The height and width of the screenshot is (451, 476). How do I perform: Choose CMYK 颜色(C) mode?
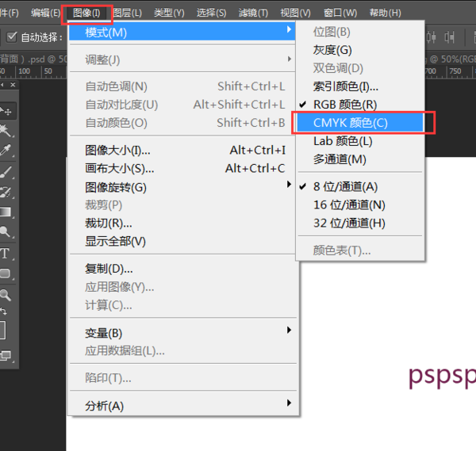click(360, 123)
